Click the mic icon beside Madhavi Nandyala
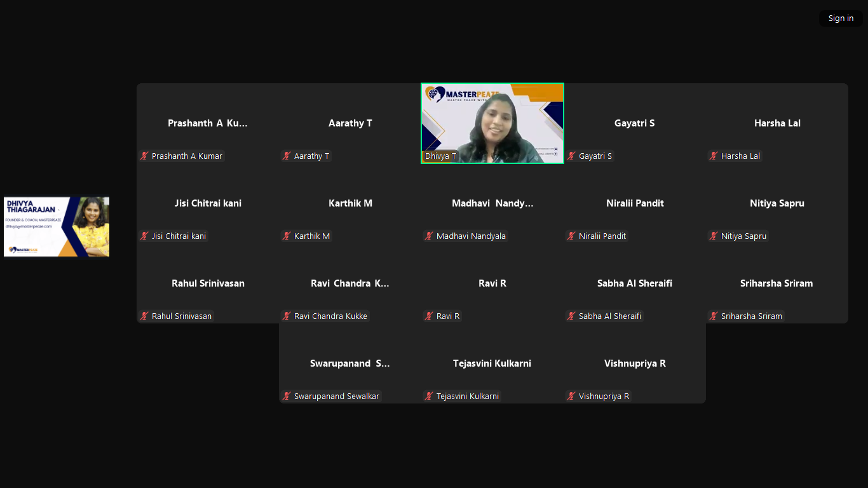 pos(428,236)
